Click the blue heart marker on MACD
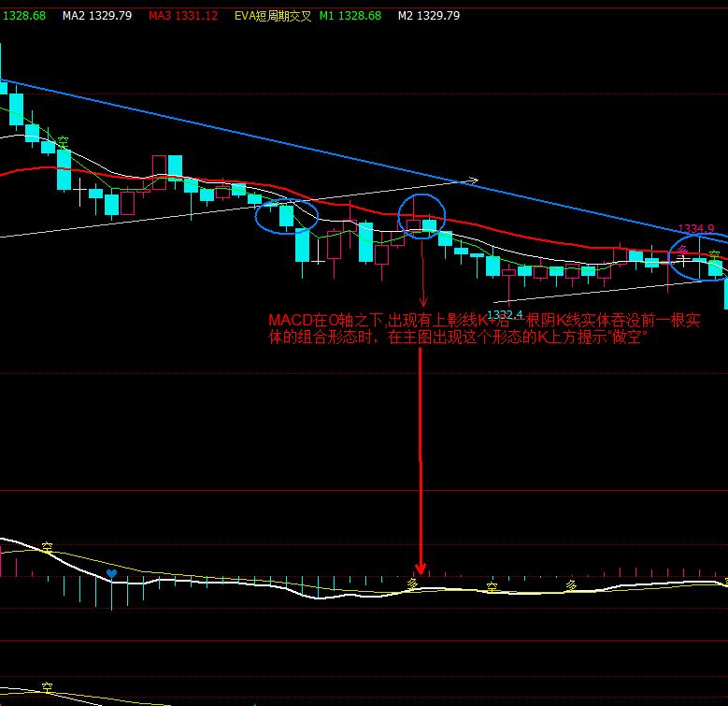 (x=112, y=573)
